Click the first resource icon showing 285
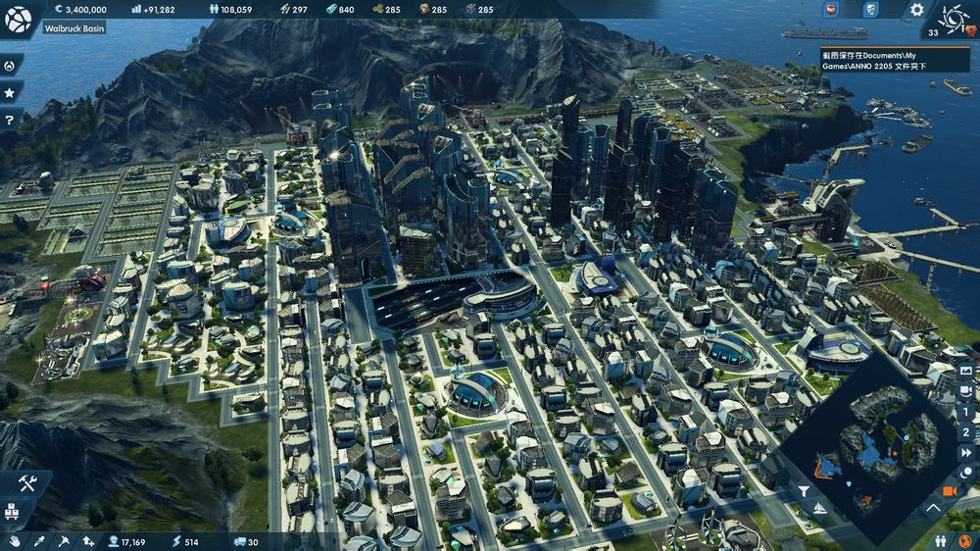980x551 pixels. pyautogui.click(x=377, y=10)
